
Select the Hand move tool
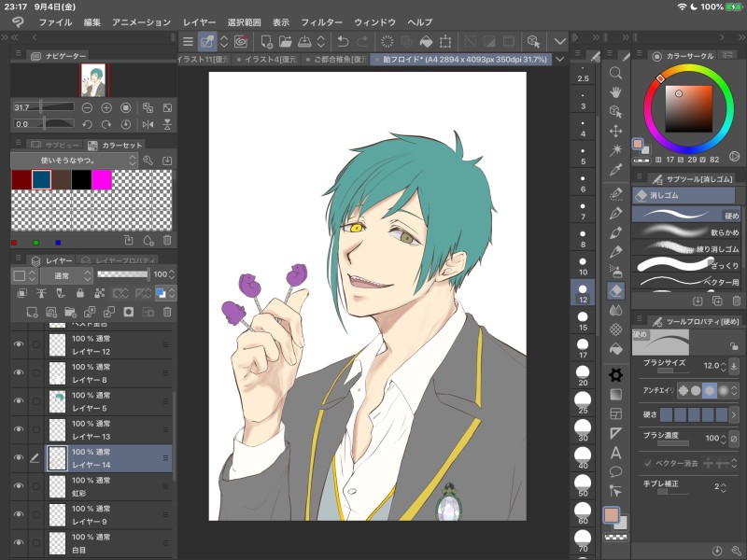(615, 91)
